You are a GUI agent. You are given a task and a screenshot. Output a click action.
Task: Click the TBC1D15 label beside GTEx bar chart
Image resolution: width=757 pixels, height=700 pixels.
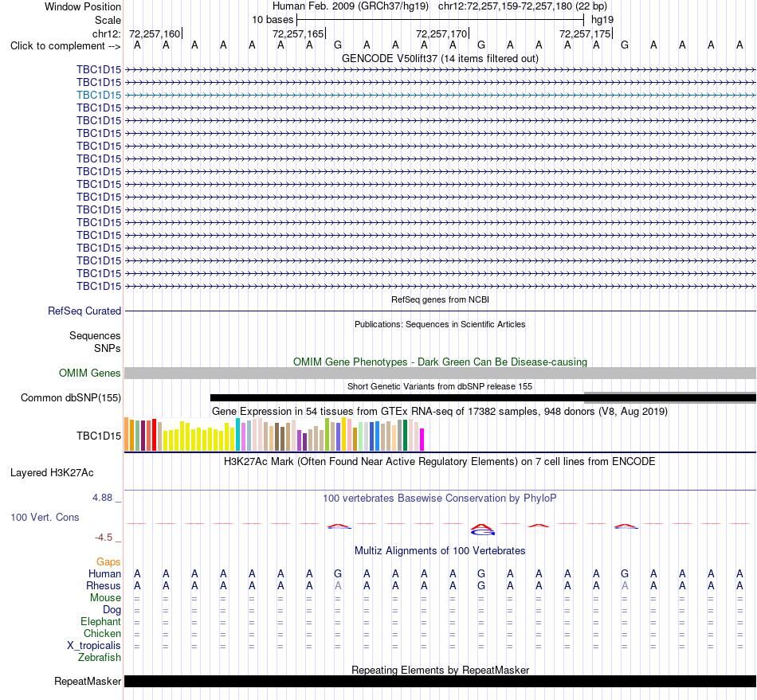pyautogui.click(x=99, y=436)
